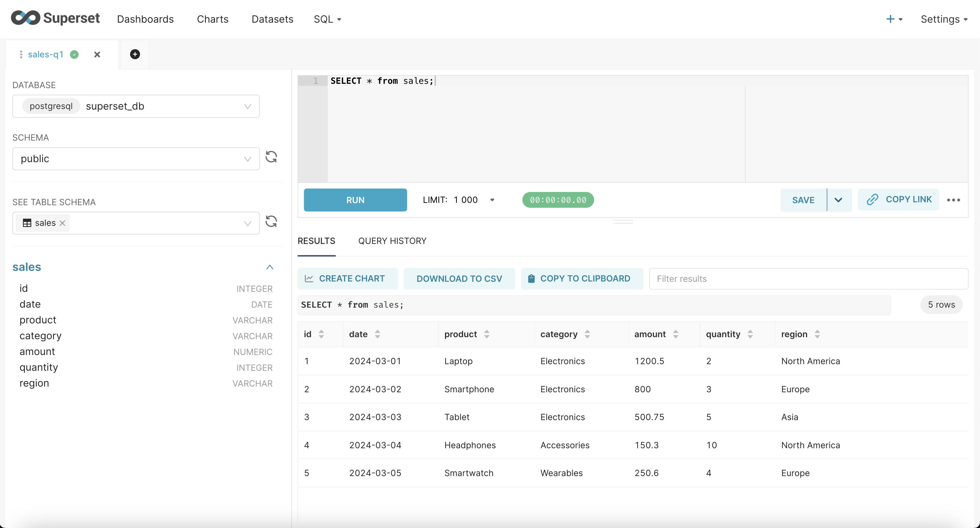Viewport: 980px width, 528px height.
Task: Sort results by the id column
Action: (321, 334)
